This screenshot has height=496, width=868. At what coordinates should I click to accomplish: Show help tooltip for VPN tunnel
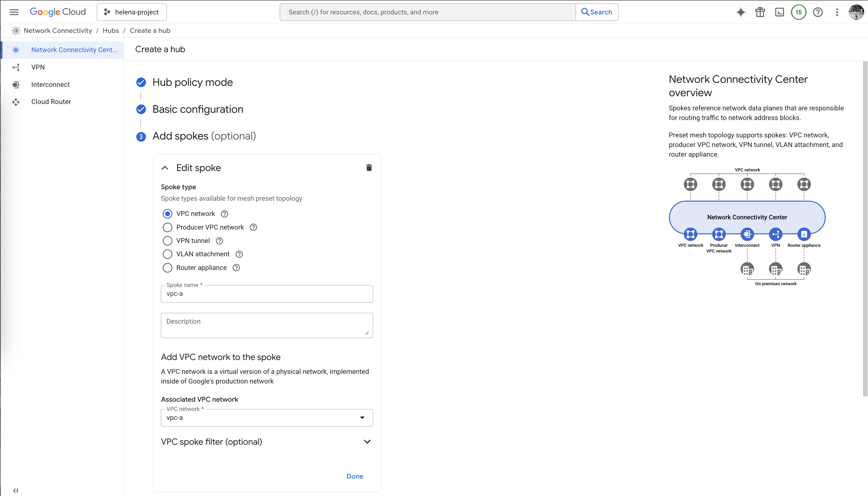(220, 241)
